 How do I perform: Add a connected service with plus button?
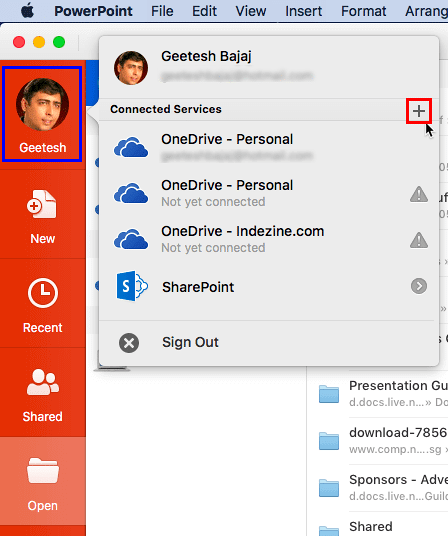pos(419,111)
